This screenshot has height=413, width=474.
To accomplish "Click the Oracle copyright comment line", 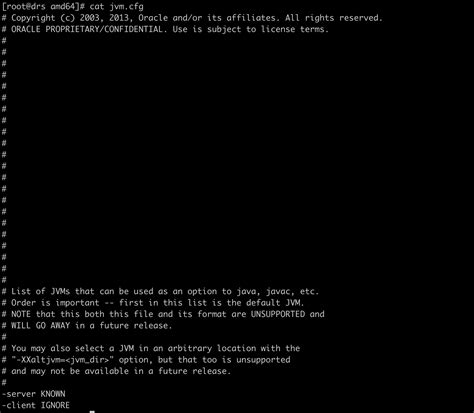I will click(x=192, y=18).
